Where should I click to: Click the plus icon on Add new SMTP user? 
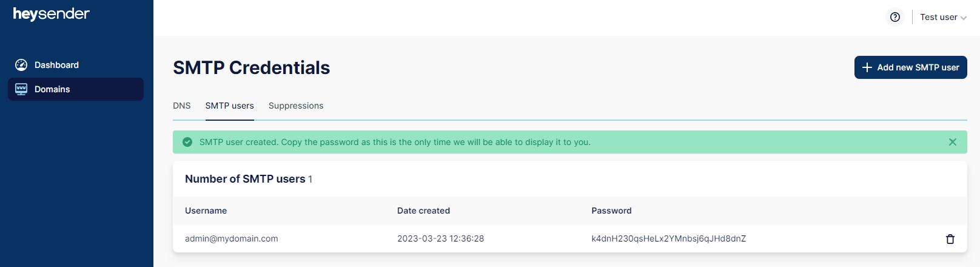tap(867, 67)
